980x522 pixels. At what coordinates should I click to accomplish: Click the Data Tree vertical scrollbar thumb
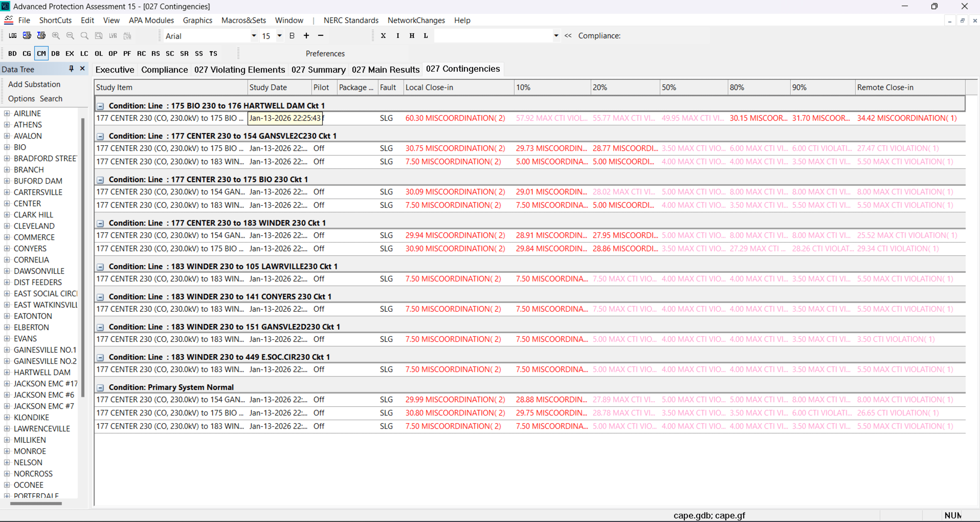click(83, 258)
